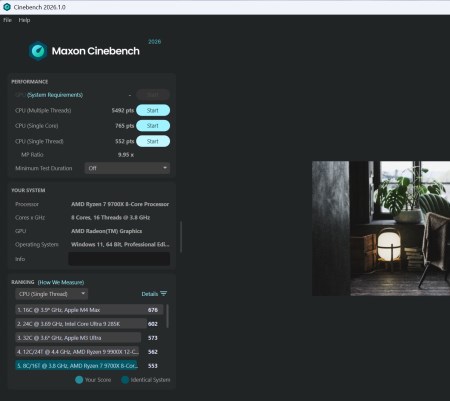Toggle the ranking Details view
The height and width of the screenshot is (401, 450).
click(x=154, y=294)
